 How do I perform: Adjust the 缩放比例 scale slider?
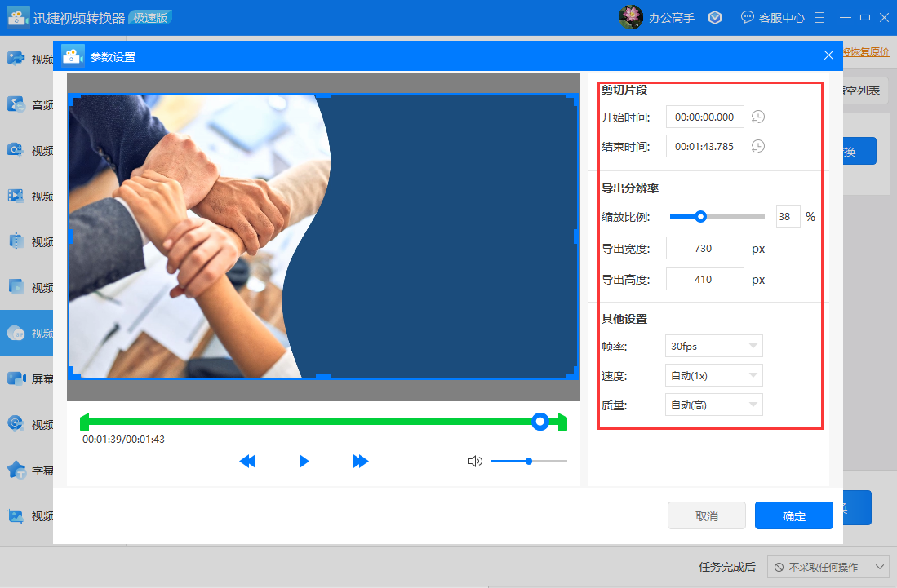coord(699,216)
